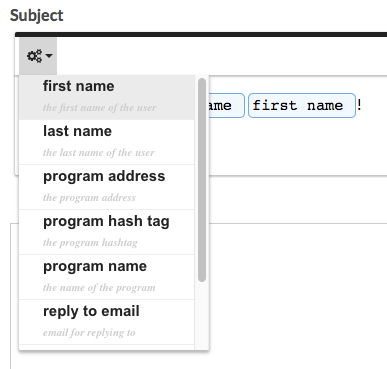387x369 pixels.
Task: Click the dropdown list's vertical scrollbar thumb
Action: pyautogui.click(x=202, y=180)
